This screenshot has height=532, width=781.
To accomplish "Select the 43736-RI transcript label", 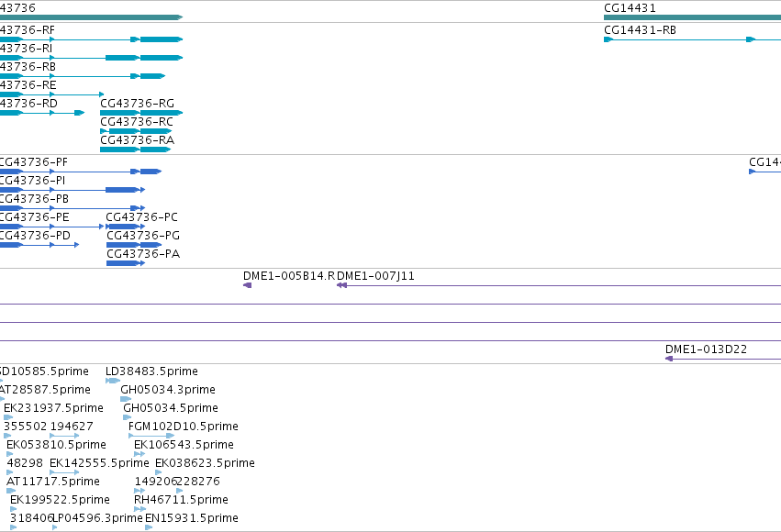I will click(x=26, y=49).
